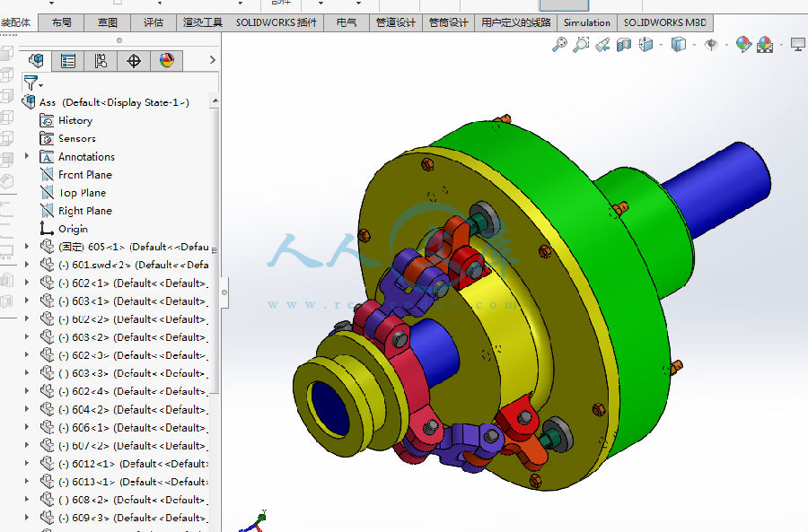808x532 pixels.
Task: Switch to the 草图 tab
Action: point(107,22)
